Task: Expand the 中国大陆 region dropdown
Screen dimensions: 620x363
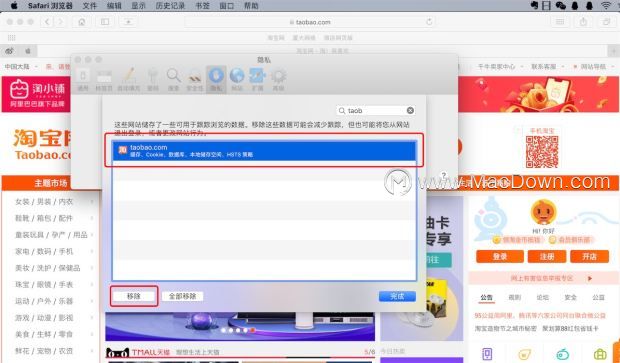Action: coord(21,66)
